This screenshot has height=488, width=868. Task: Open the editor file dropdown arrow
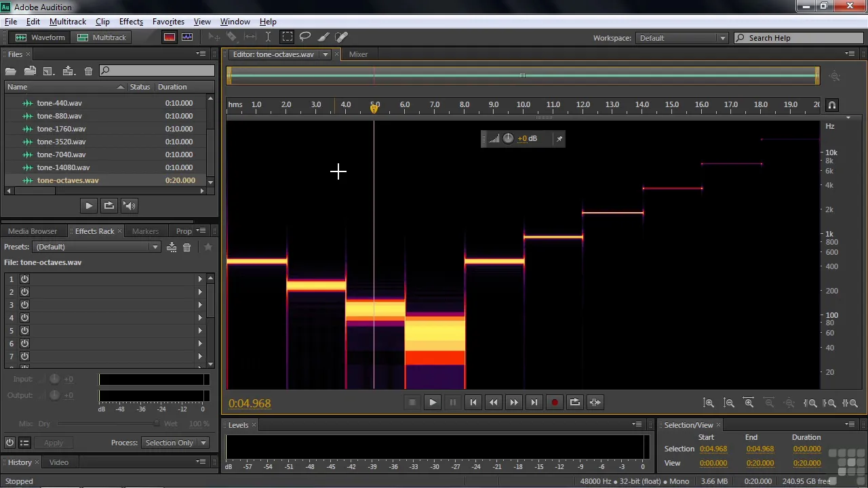[x=325, y=55]
